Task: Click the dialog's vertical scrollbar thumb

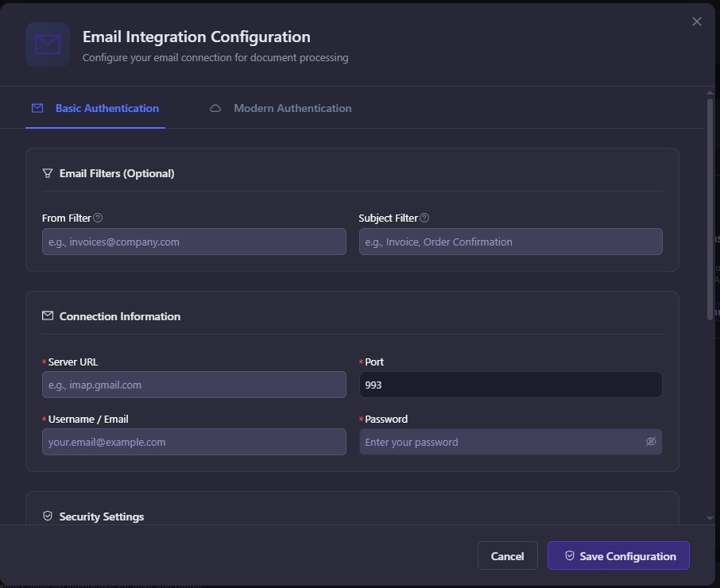Action: coord(710,209)
